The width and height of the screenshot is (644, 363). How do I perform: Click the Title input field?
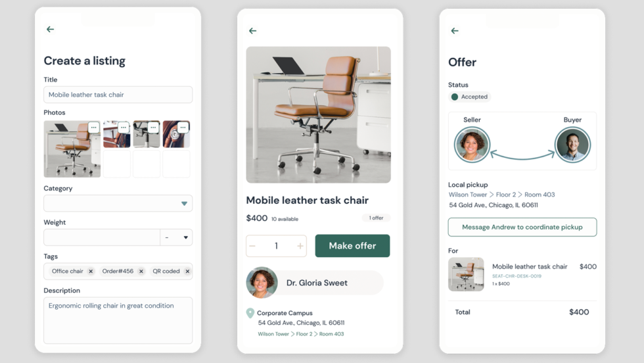point(118,95)
